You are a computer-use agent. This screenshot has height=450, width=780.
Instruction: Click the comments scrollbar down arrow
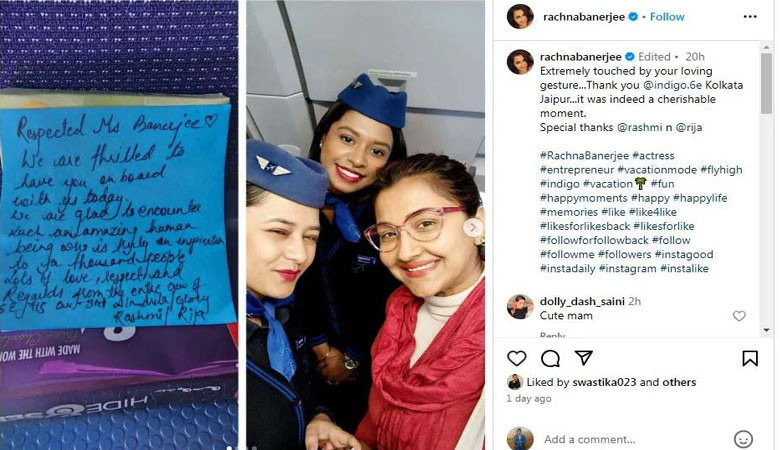[x=766, y=330]
